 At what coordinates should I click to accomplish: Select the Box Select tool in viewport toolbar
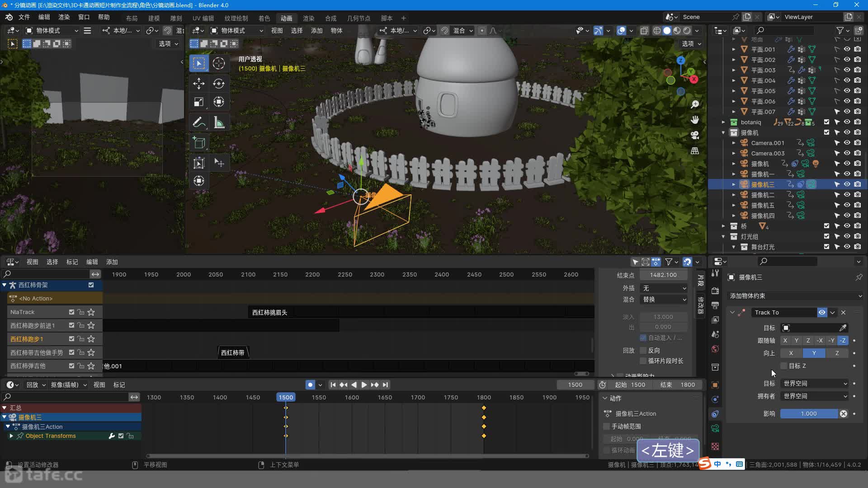point(198,63)
